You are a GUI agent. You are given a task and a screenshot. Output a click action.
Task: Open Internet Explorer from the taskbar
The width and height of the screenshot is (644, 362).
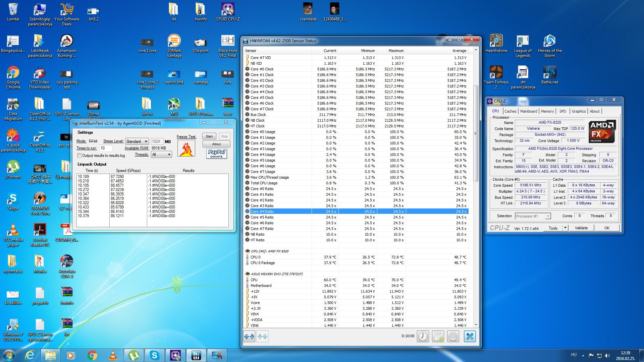point(30,355)
